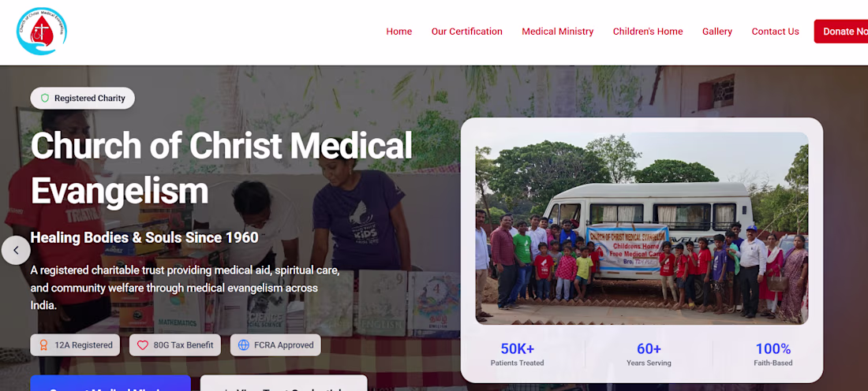Click the heart icon for 80G Tax Benefit

click(143, 345)
